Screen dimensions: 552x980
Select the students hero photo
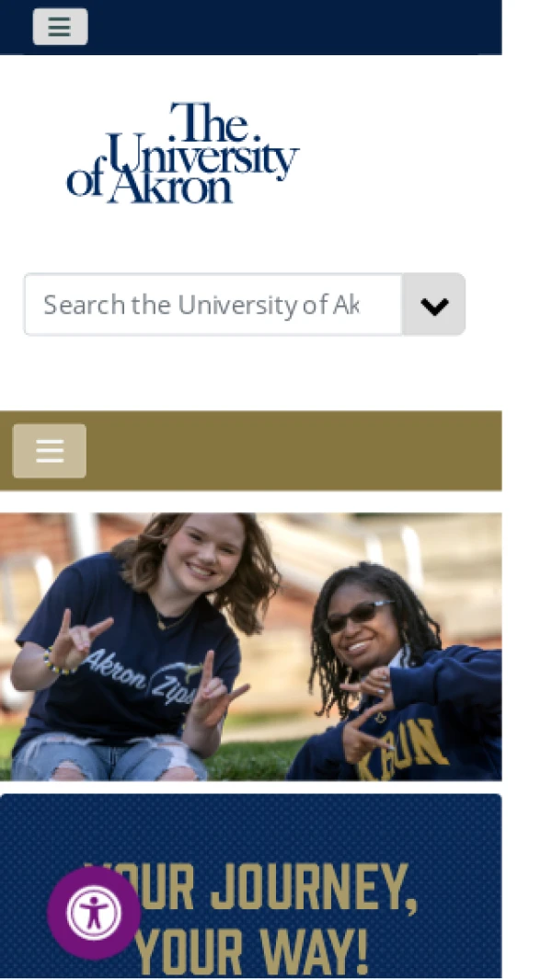[250, 647]
